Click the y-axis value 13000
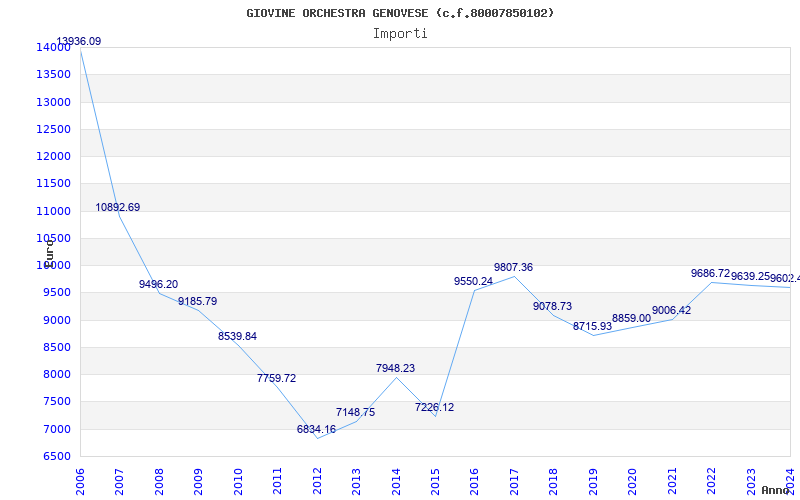Viewport: 800px width, 500px height. (53, 102)
